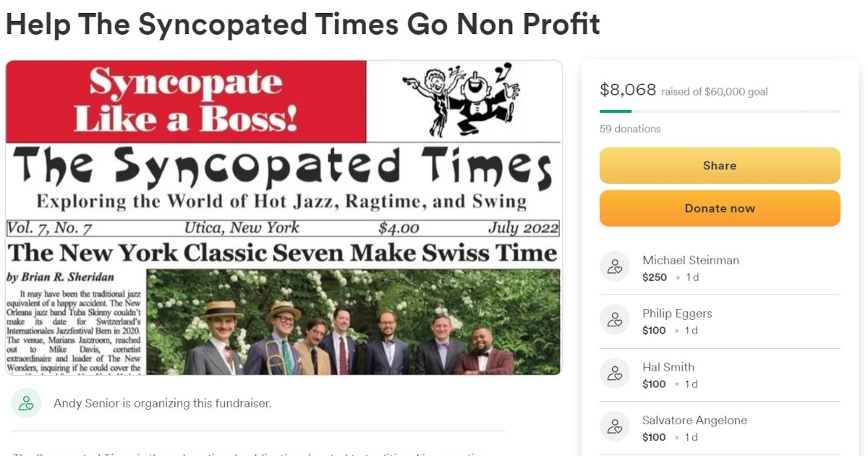Click the donor icon next to Michael Steinman

[615, 267]
